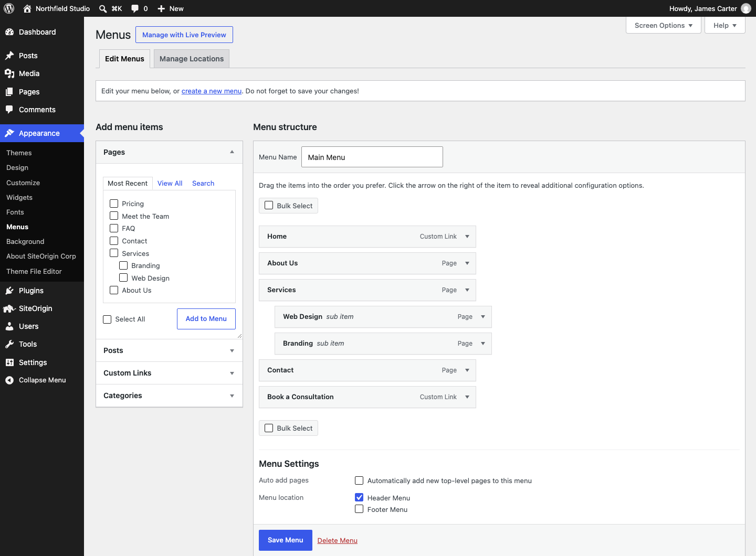This screenshot has width=756, height=556.
Task: Enable the Footer Menu location checkbox
Action: 359,509
